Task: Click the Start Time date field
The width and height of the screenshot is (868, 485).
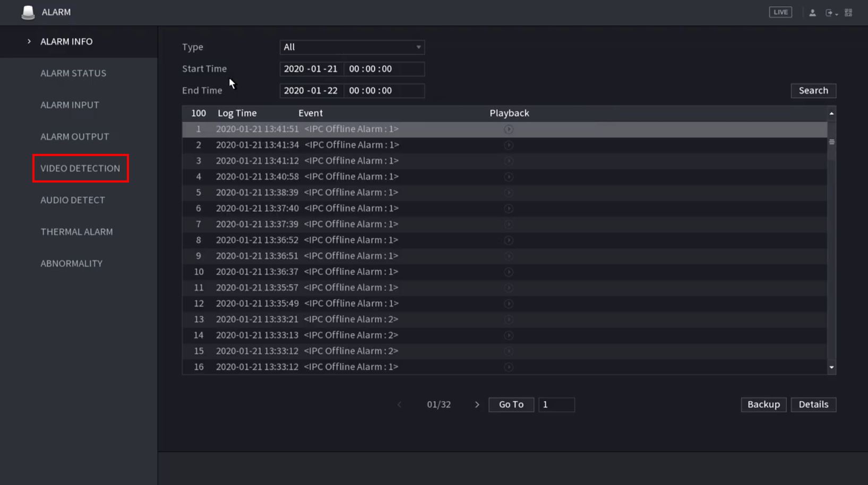Action: pos(311,69)
